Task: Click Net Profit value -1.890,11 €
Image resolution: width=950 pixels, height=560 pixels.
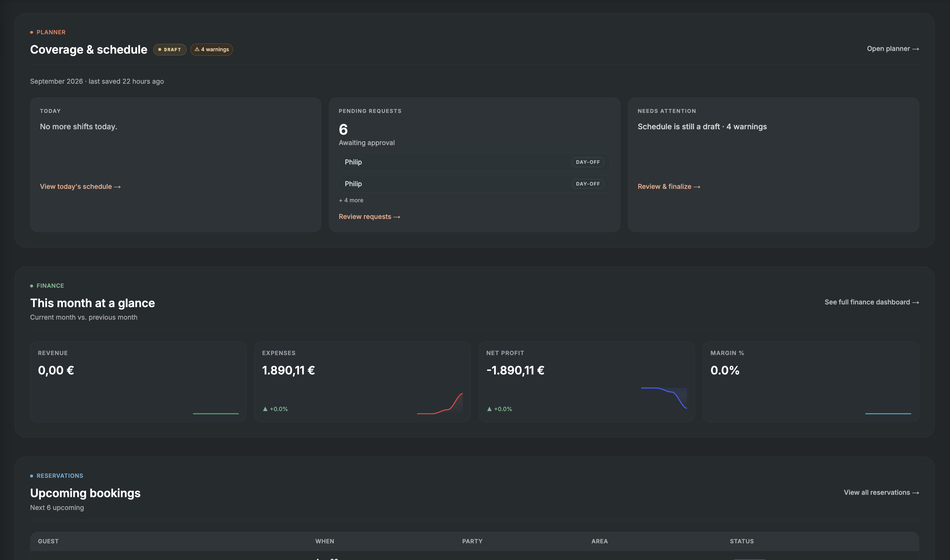Action: click(515, 370)
